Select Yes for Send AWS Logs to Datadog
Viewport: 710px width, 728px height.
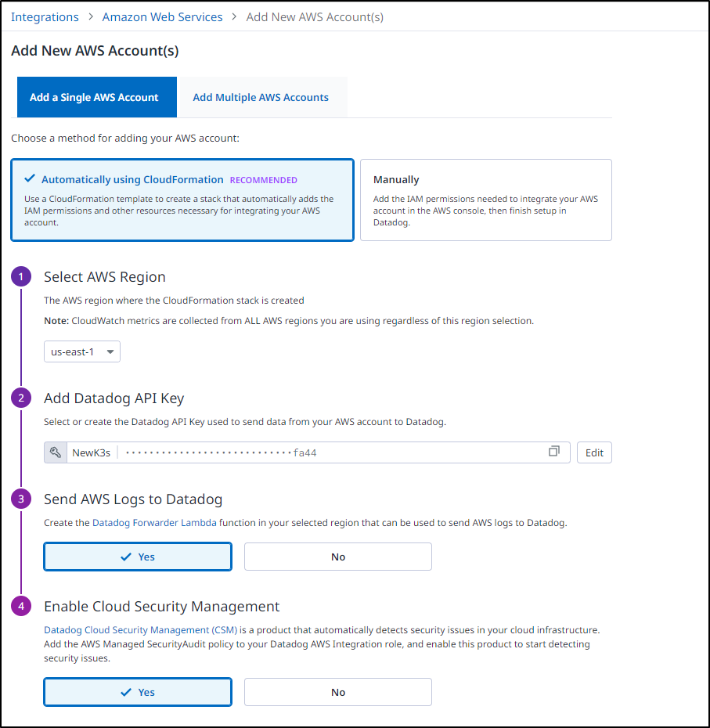(x=138, y=557)
